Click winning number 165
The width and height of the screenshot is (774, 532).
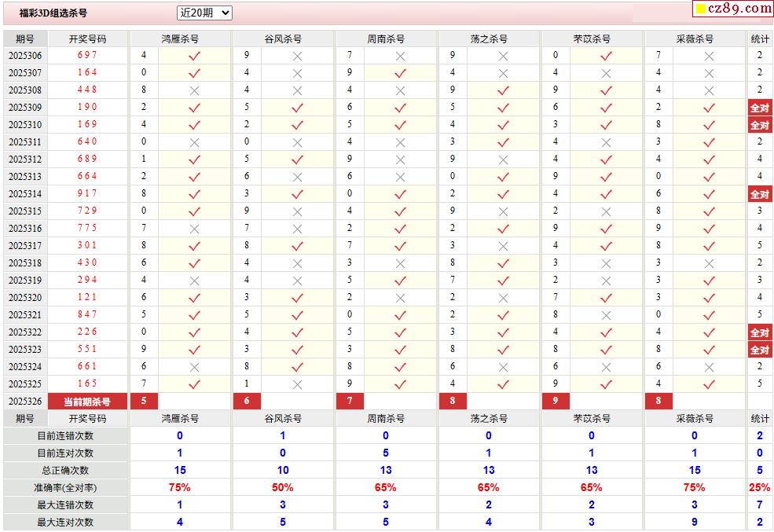click(x=87, y=383)
